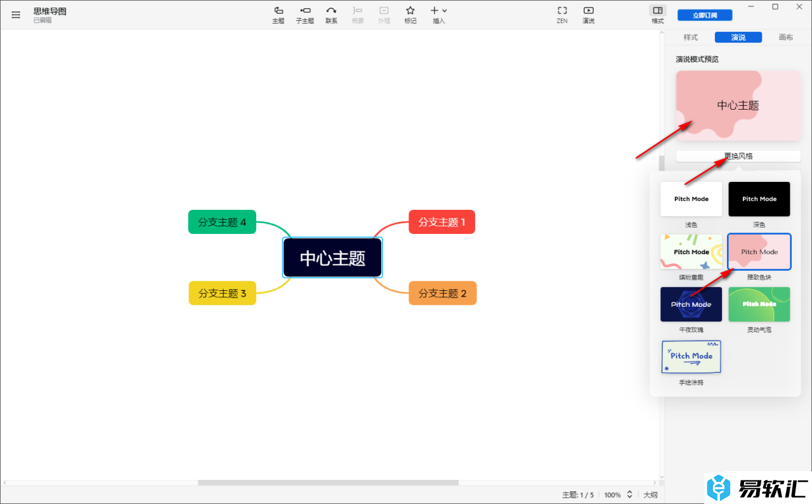
Task: Switch to the 样式 tab
Action: [x=690, y=37]
